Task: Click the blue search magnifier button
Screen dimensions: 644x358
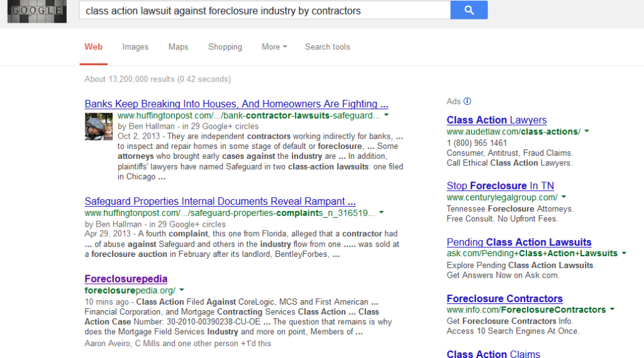Action: pos(469,10)
